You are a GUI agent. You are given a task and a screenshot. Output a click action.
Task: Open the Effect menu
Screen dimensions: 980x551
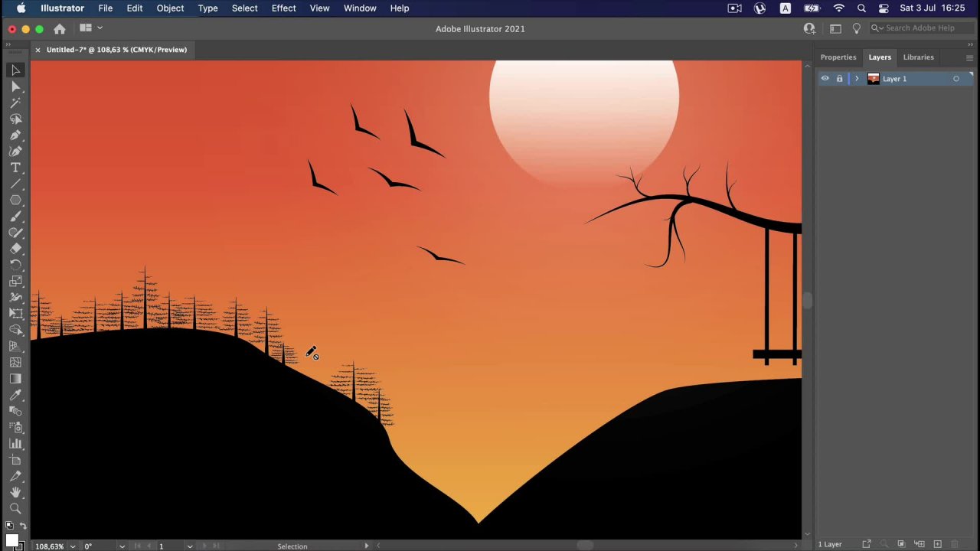[283, 8]
